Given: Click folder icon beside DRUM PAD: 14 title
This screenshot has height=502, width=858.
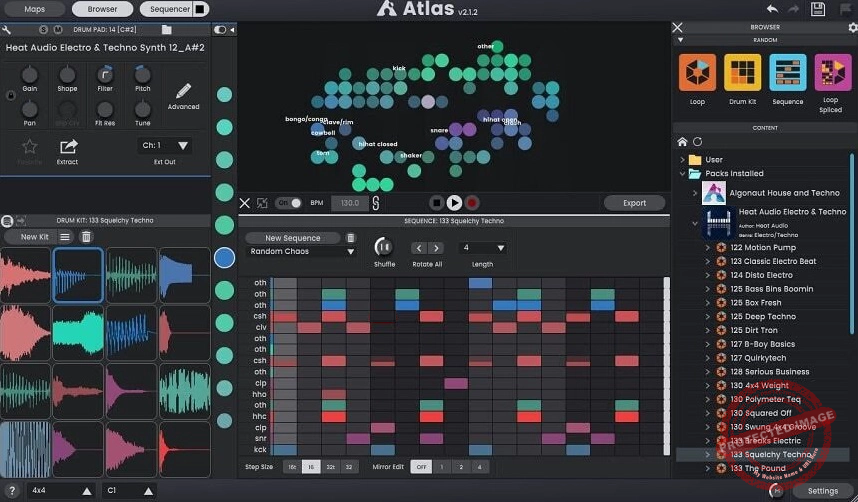Looking at the screenshot, I should tap(167, 30).
